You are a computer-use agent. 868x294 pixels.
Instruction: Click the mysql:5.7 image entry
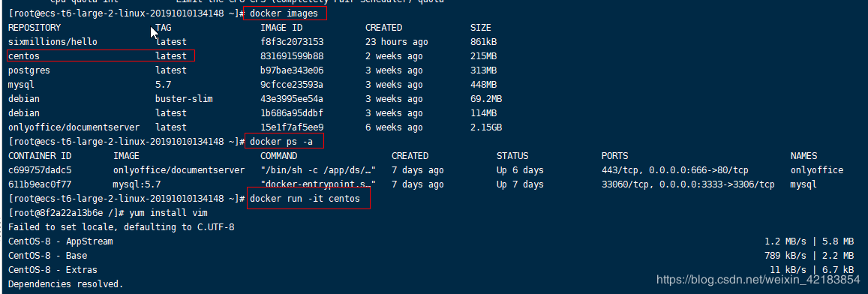click(137, 184)
